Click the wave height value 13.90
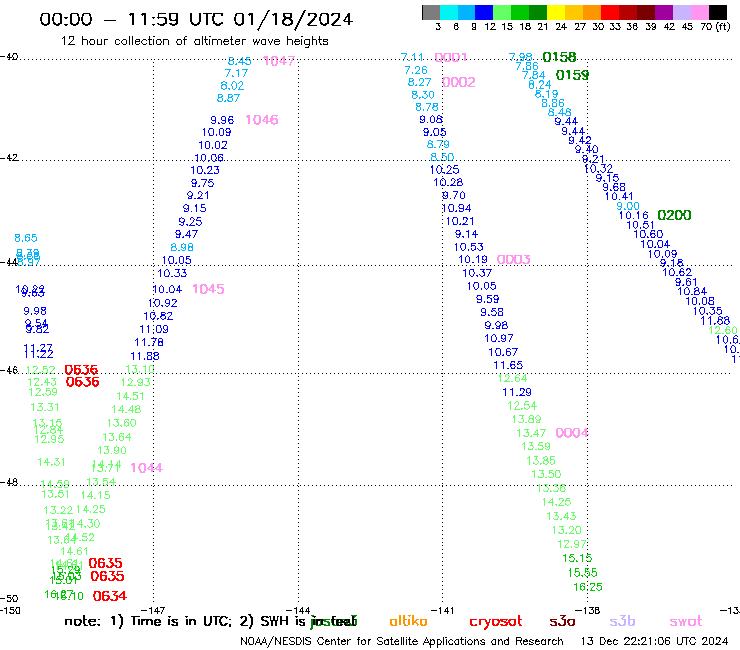740x650 pixels. click(x=112, y=450)
